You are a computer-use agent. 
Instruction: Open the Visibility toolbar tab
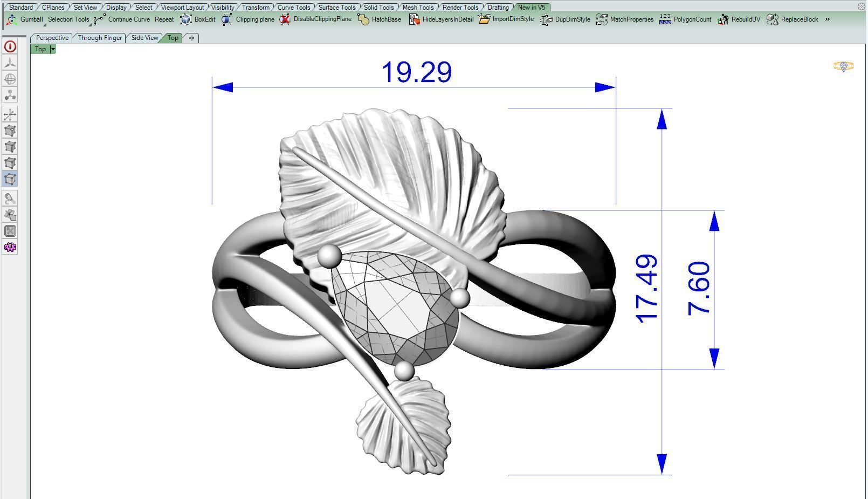pos(223,8)
